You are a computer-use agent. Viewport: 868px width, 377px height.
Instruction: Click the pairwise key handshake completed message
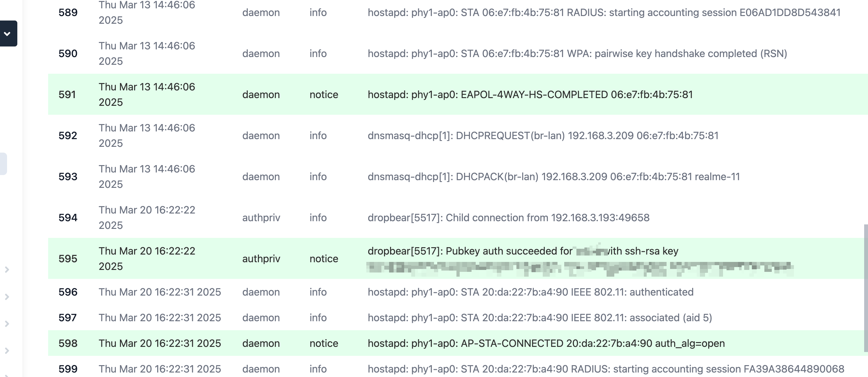coord(577,54)
